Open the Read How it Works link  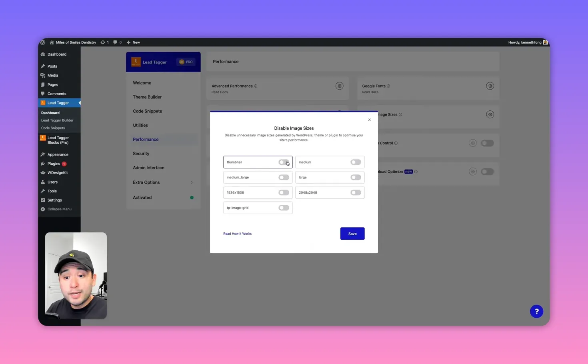(x=237, y=234)
